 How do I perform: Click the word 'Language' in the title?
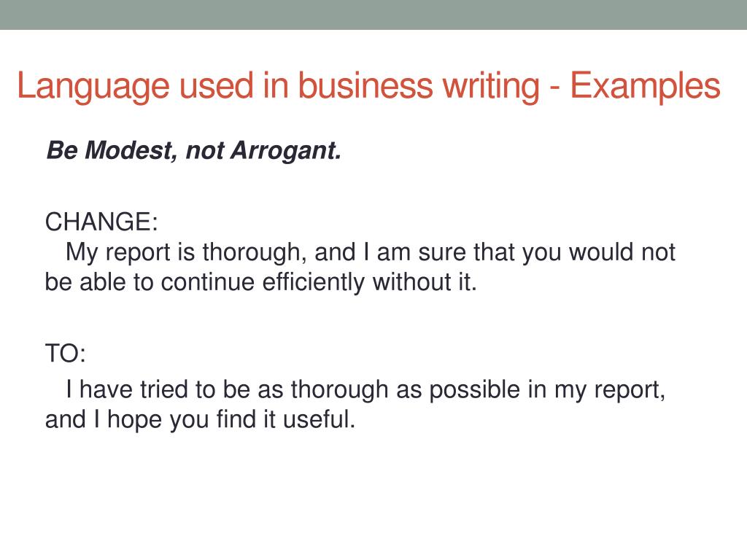pyautogui.click(x=93, y=87)
